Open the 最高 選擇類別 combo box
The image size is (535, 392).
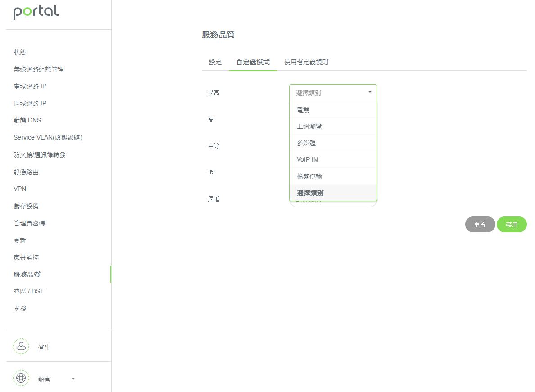[x=333, y=93]
